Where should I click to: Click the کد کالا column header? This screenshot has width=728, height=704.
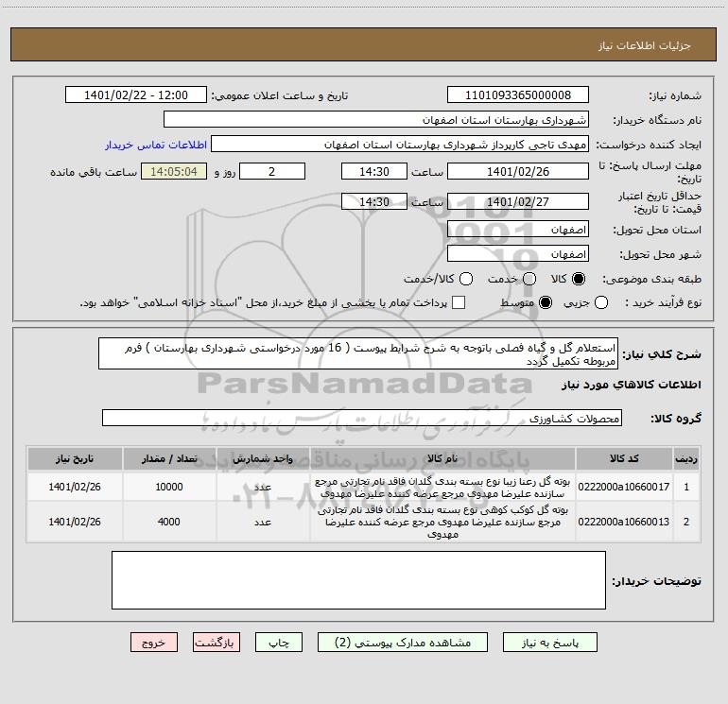pyautogui.click(x=624, y=459)
